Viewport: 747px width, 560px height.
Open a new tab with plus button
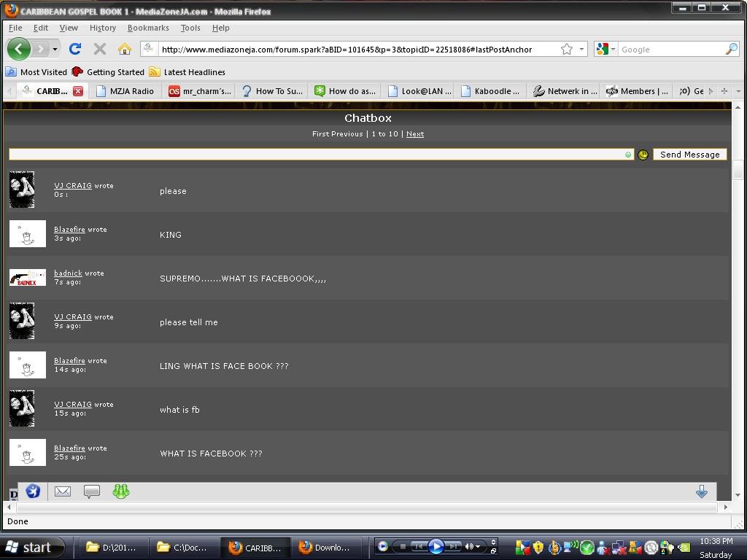(x=724, y=91)
